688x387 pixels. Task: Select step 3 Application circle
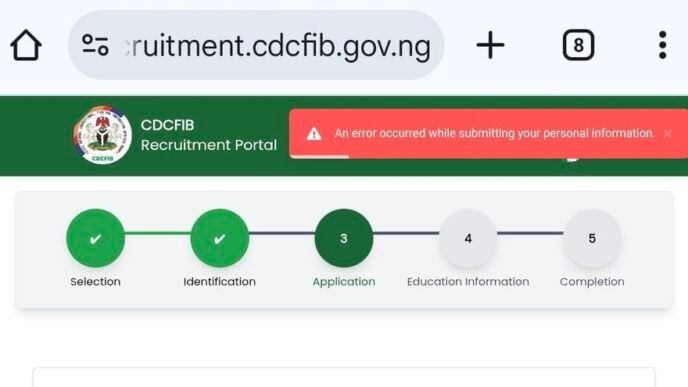point(344,238)
